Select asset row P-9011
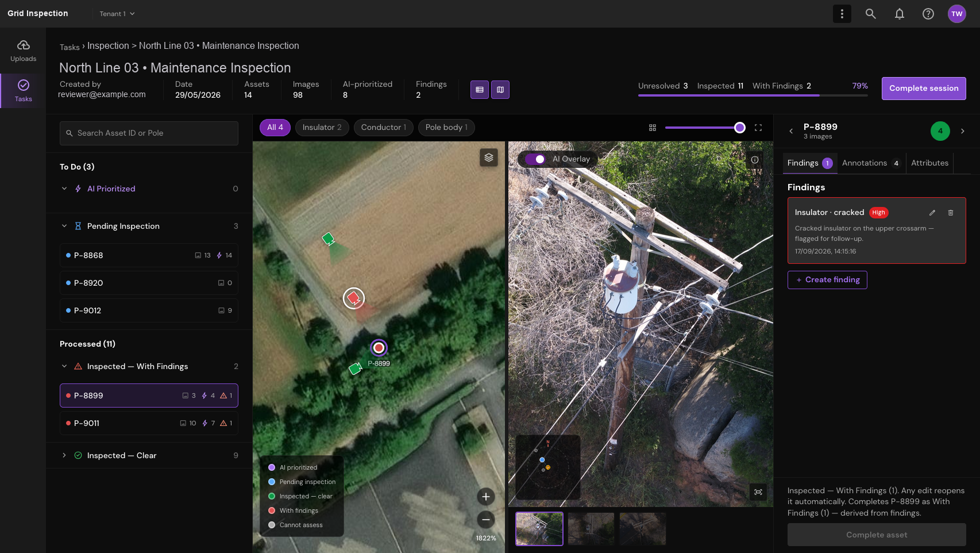Screen dimensions: 980x553 (x=149, y=423)
